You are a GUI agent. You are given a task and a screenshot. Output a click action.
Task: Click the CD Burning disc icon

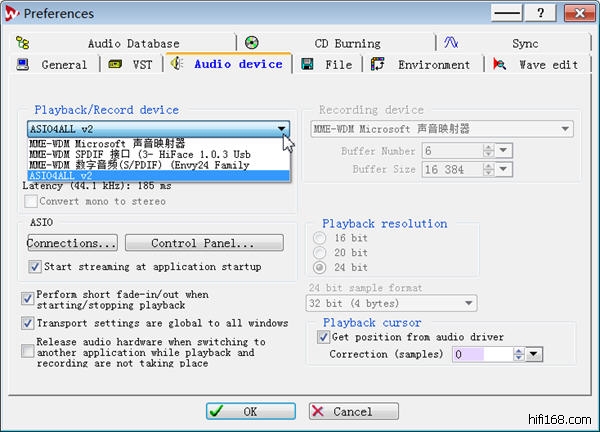(x=252, y=43)
